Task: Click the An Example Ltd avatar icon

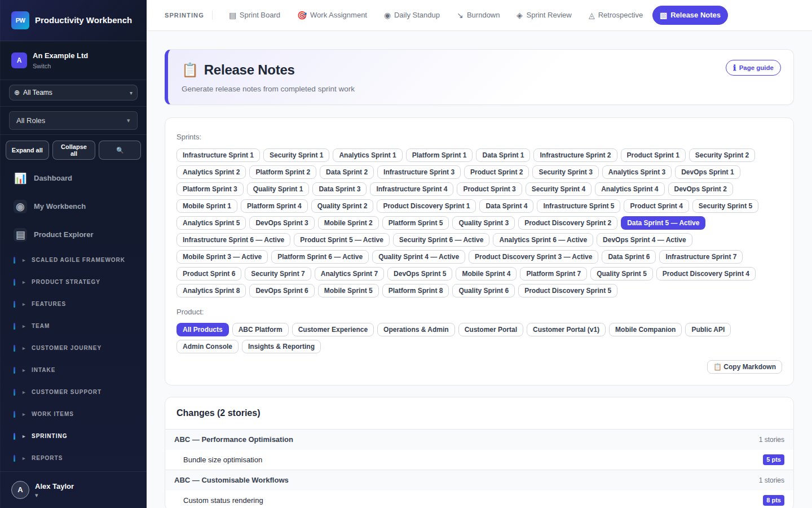Action: coord(19,60)
